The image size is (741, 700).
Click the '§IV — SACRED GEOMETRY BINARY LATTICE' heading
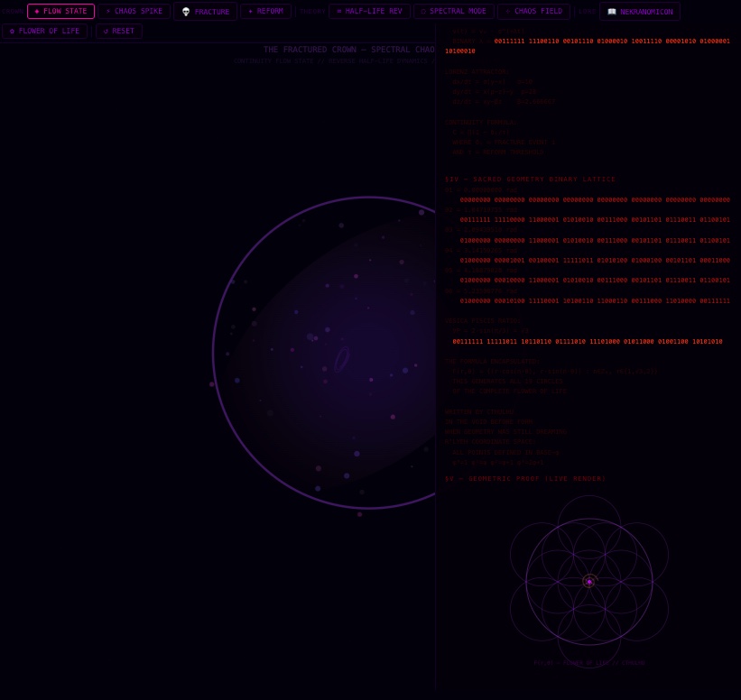coord(530,180)
